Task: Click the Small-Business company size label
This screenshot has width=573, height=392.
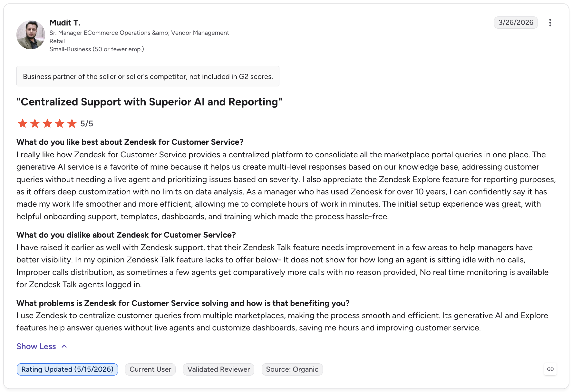Action: click(97, 49)
